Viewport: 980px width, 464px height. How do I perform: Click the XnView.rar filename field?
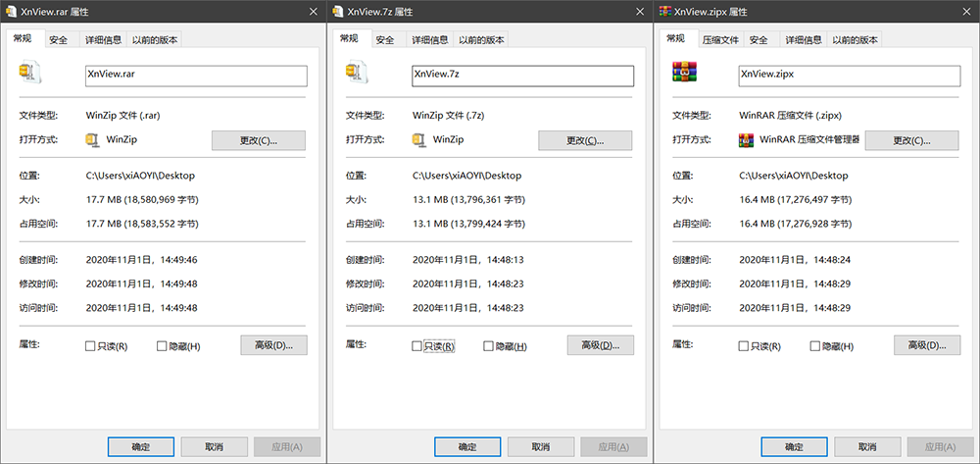[196, 76]
